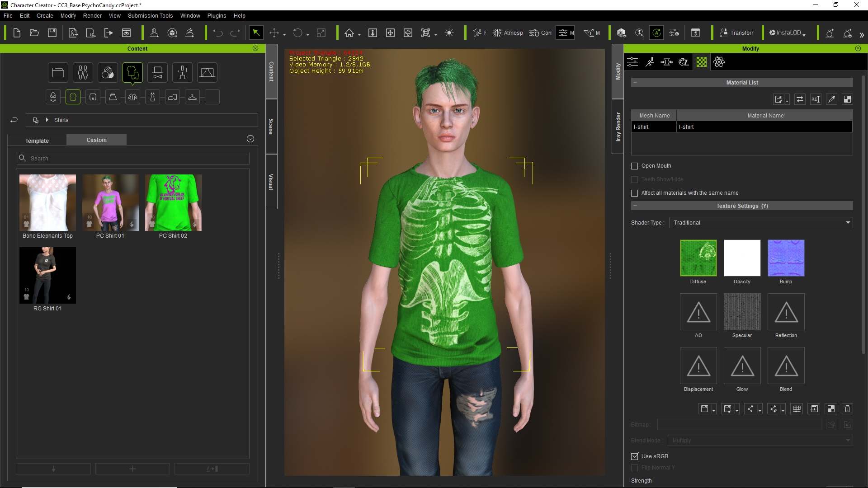
Task: Select the Accessory (hat and bowtie) category
Action: tap(157, 73)
